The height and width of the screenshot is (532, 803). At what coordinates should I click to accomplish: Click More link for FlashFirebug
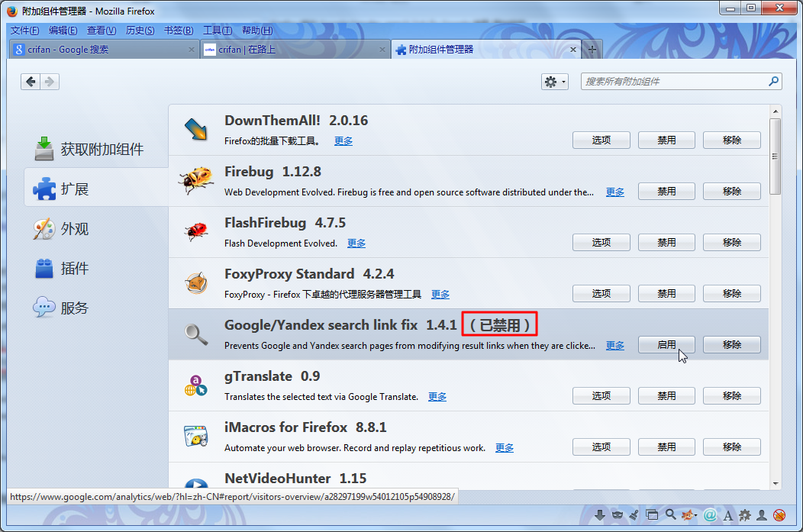point(356,243)
